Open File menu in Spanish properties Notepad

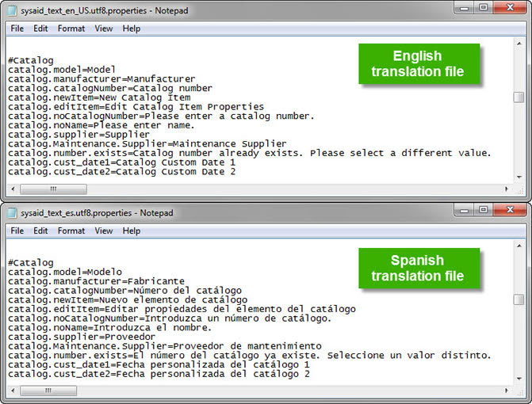[17, 231]
